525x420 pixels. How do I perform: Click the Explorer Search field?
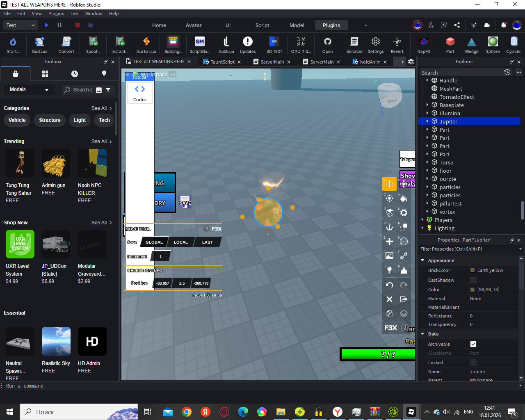click(461, 73)
